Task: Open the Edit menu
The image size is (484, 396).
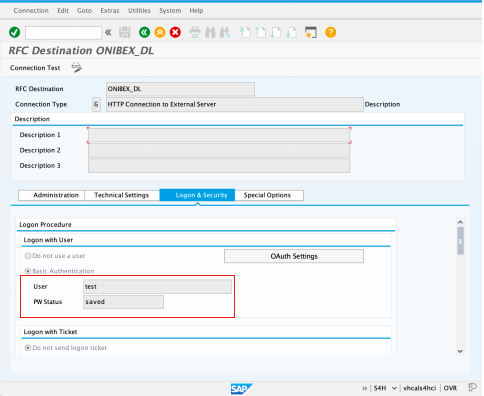Action: pos(63,11)
